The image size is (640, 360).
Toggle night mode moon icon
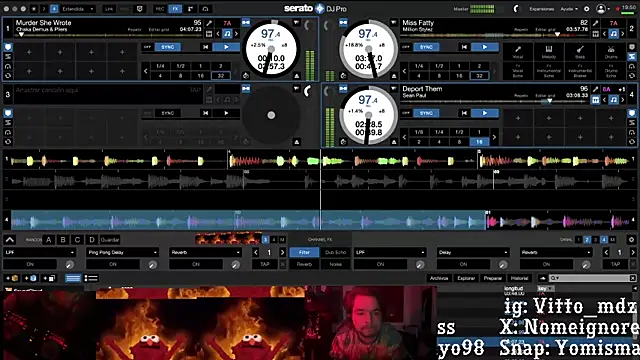coord(516,9)
